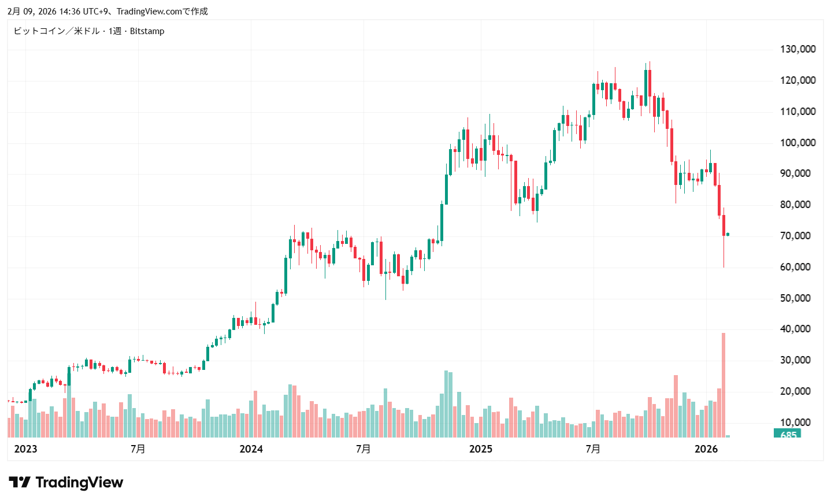831x504 pixels.
Task: Select the 2023 label on time axis
Action: pyautogui.click(x=25, y=449)
